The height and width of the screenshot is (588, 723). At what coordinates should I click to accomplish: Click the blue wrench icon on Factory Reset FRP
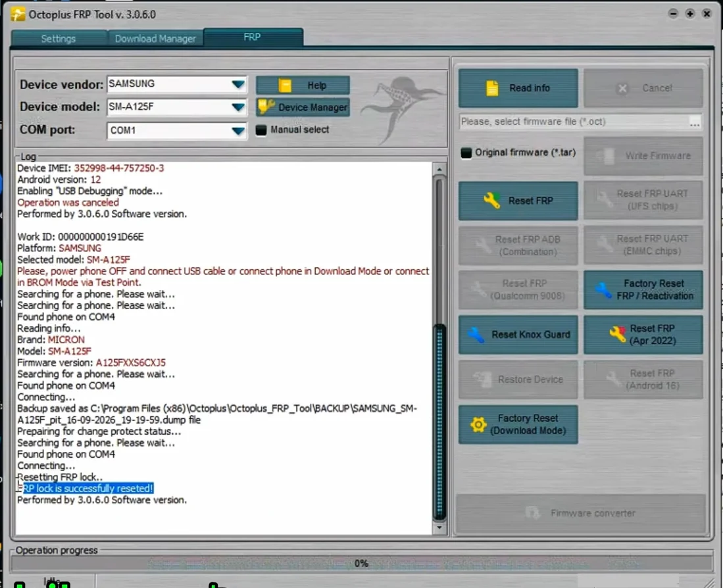point(603,290)
